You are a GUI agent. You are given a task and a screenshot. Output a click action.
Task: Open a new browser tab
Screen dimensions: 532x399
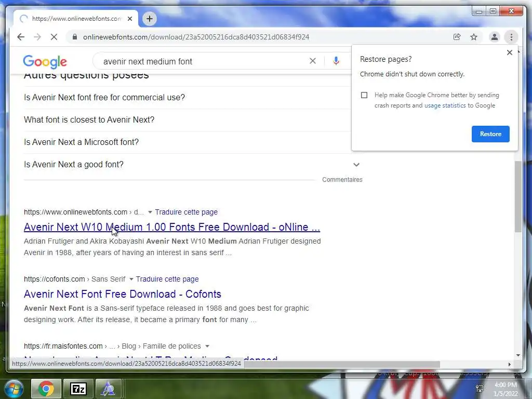[x=149, y=19]
